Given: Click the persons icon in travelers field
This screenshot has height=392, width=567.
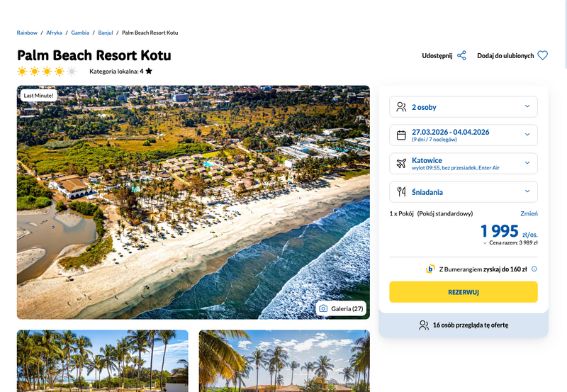Looking at the screenshot, I should [x=401, y=107].
